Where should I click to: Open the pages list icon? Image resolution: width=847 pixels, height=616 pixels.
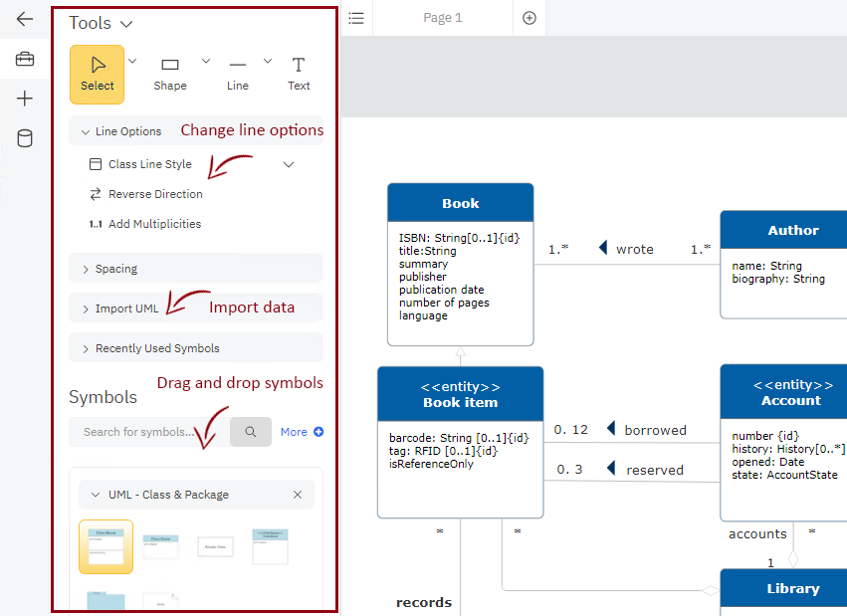(355, 17)
